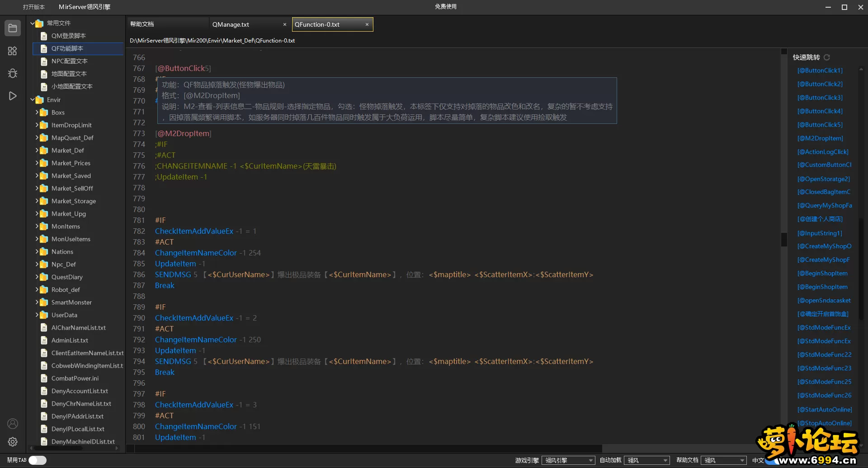Select Market_Saved folder in tree

pyautogui.click(x=71, y=175)
